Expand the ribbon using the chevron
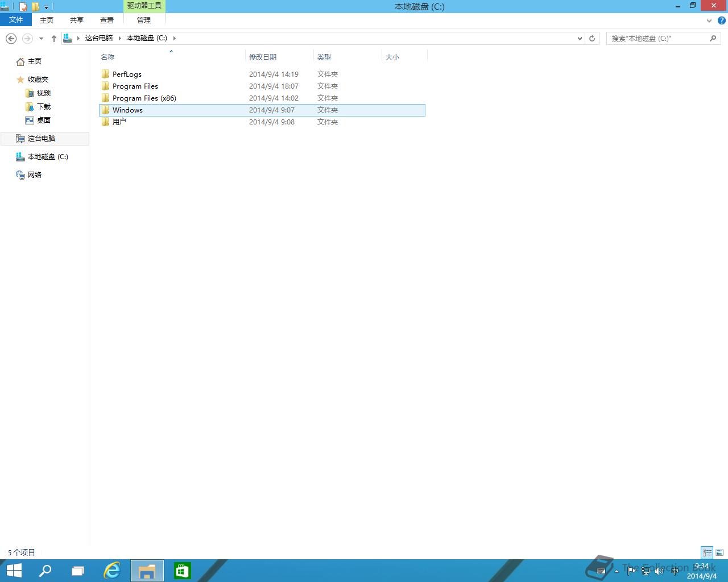 tap(709, 20)
